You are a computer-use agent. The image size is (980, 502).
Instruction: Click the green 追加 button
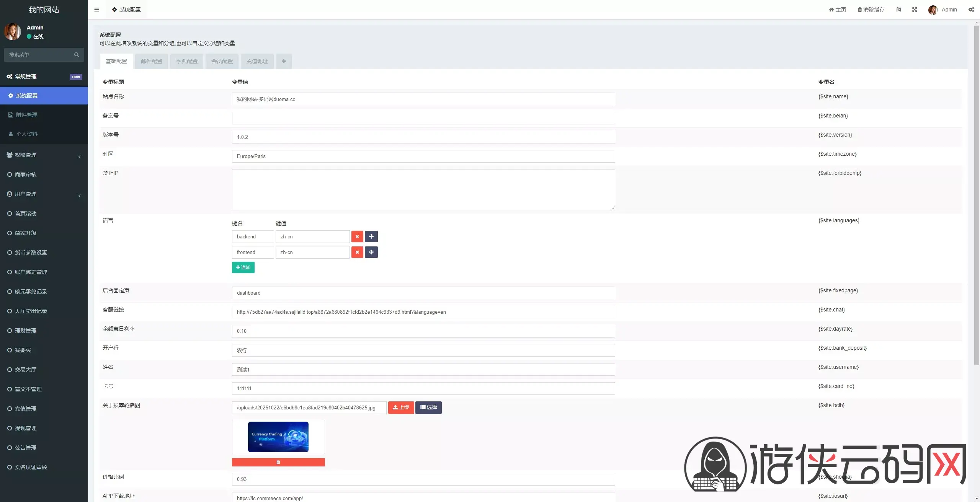click(243, 267)
